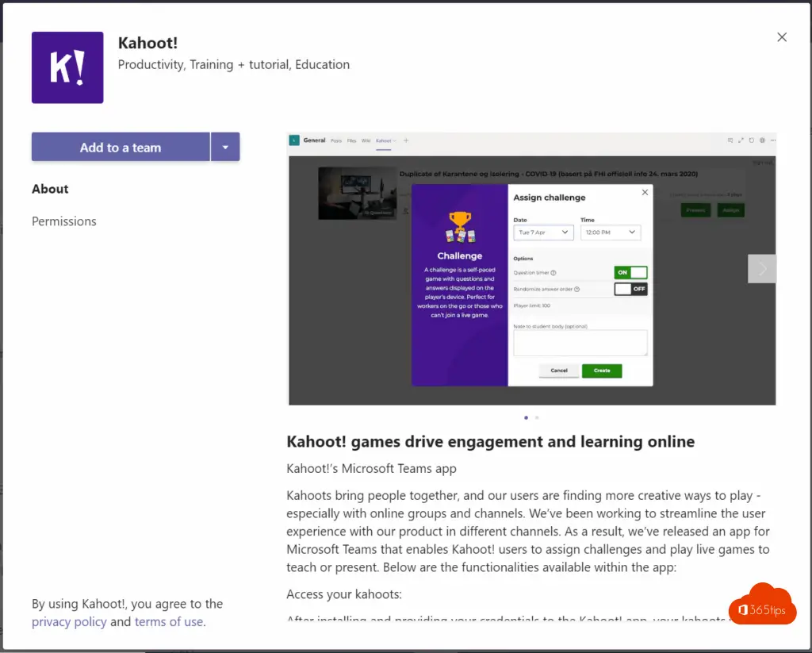Click the plus add-tab icon in preview
This screenshot has height=653, width=812.
(x=406, y=140)
